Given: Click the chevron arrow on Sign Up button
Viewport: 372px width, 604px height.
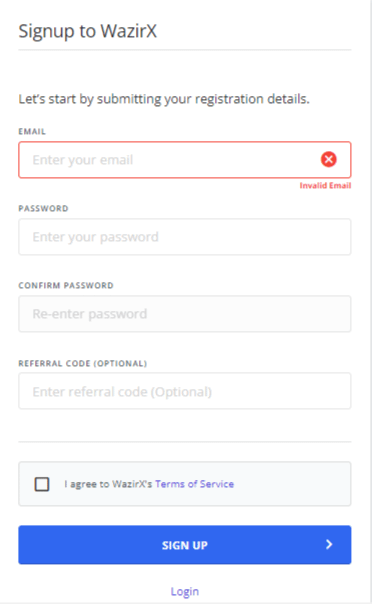Looking at the screenshot, I should pyautogui.click(x=329, y=544).
